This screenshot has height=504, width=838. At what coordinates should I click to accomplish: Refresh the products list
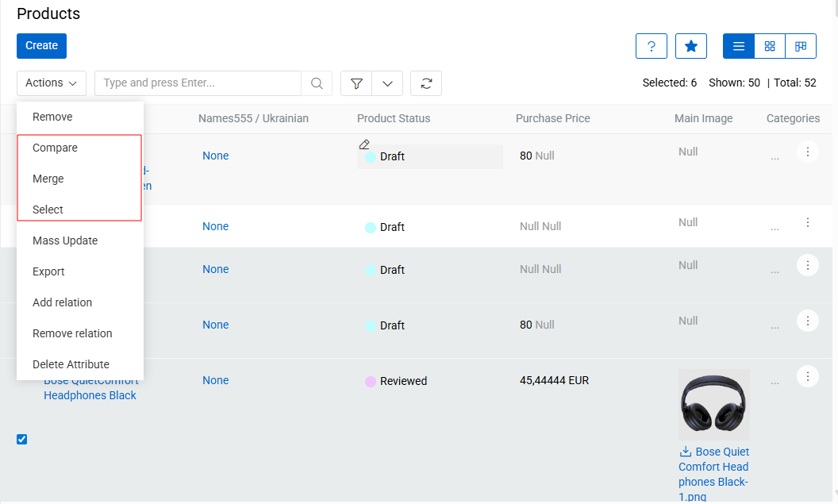(426, 83)
